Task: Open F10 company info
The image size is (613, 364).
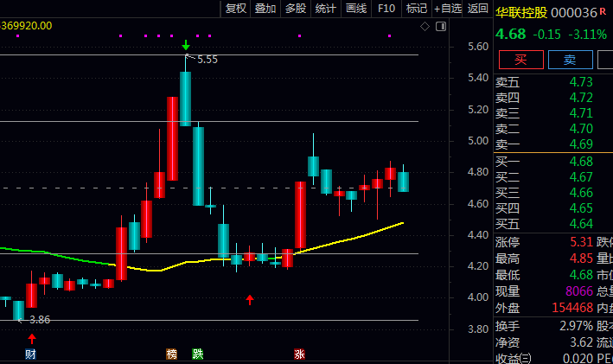Action: click(386, 8)
